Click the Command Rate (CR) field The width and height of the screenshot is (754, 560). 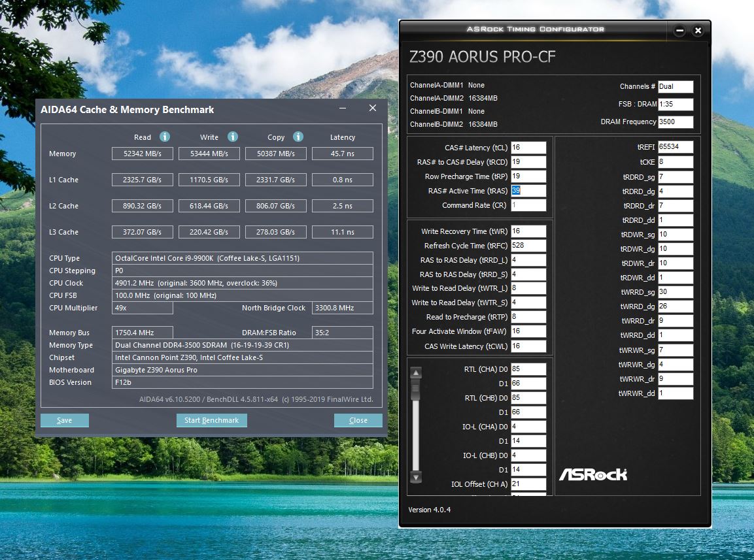528,205
